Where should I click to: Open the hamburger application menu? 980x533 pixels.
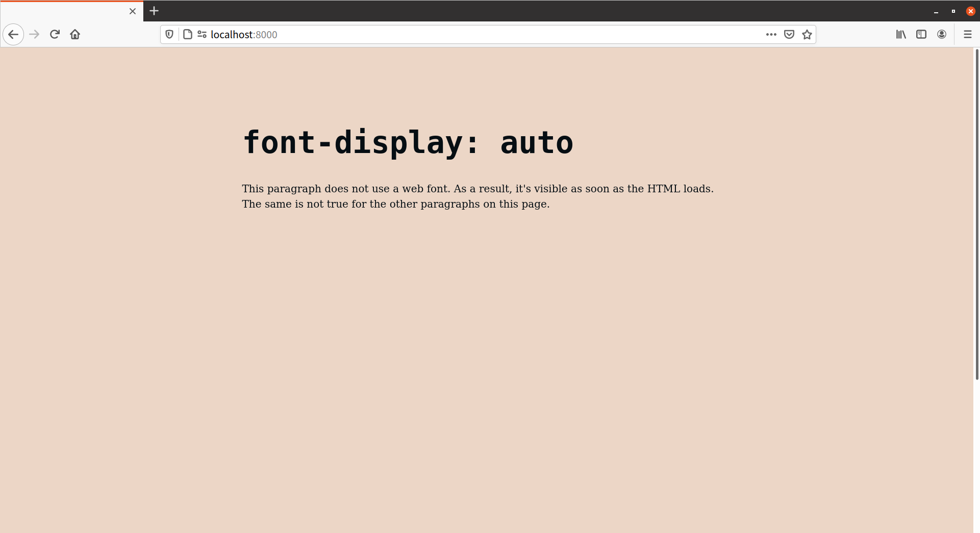coord(967,34)
